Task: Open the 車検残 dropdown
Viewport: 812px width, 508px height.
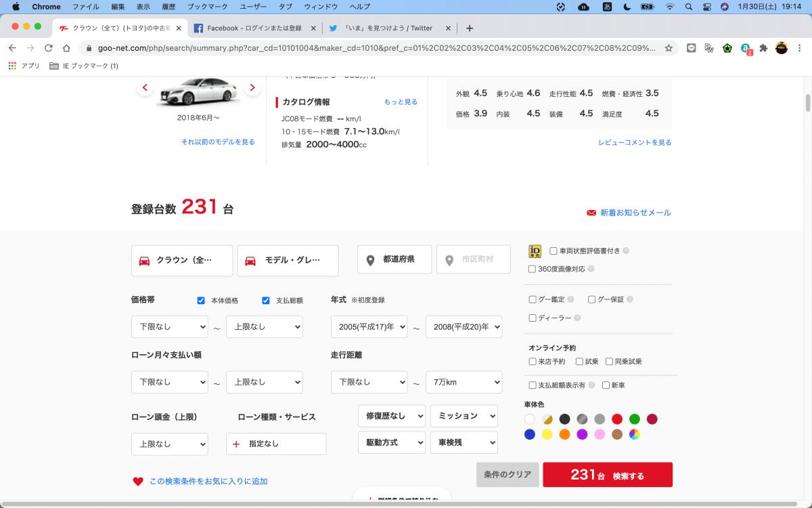Action: (x=464, y=443)
